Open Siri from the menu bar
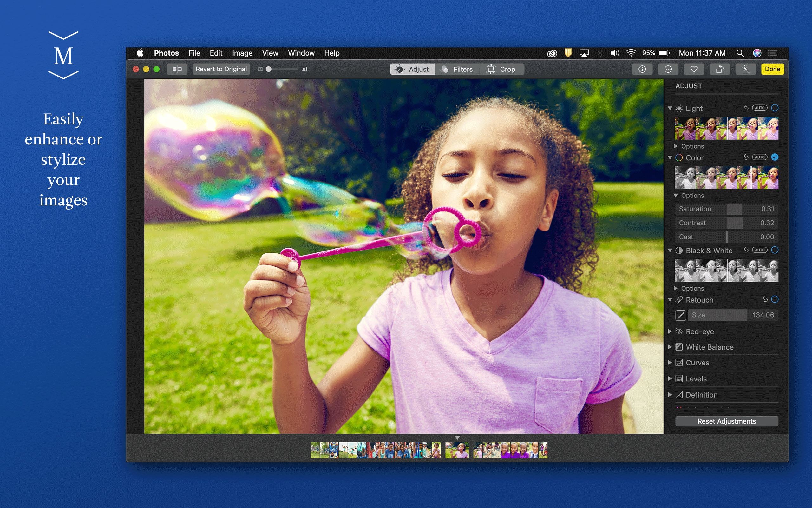Screen dimensions: 812x508 (757, 53)
